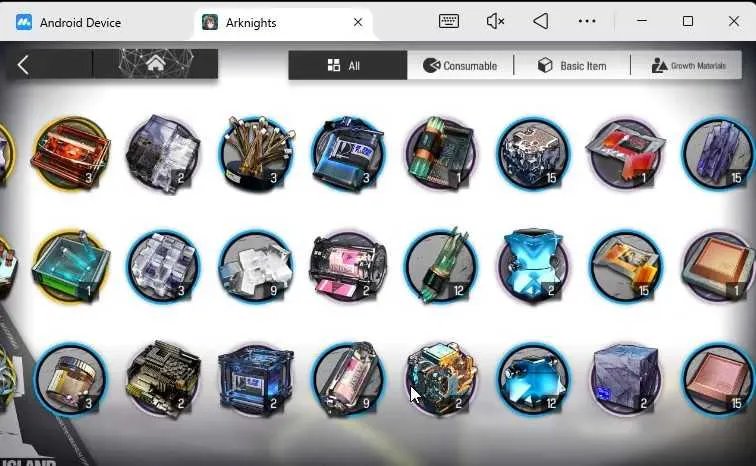Select the blue ink pouch item count 3

tap(348, 153)
